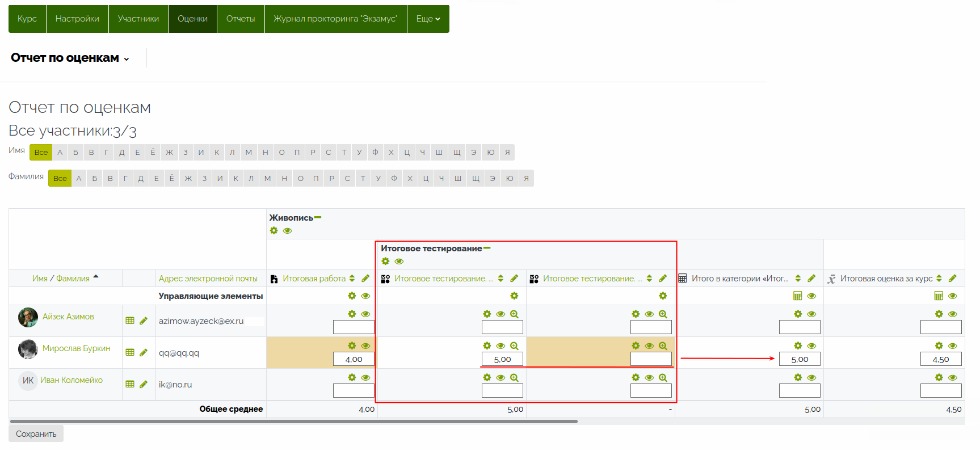Click the horizontal scrollbar below the table

tap(293, 422)
